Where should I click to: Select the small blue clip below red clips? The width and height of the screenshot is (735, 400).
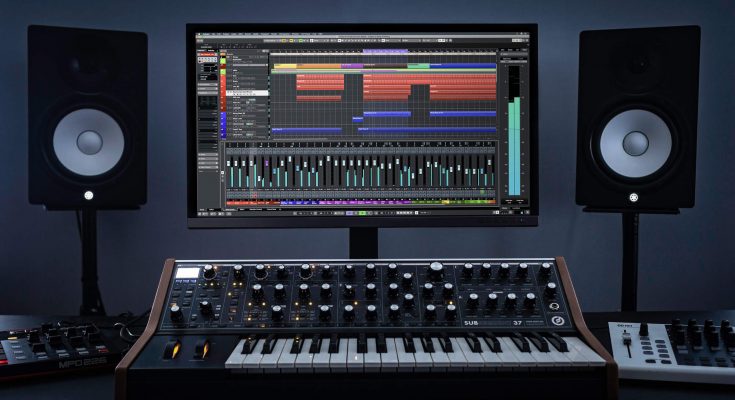tap(357, 119)
